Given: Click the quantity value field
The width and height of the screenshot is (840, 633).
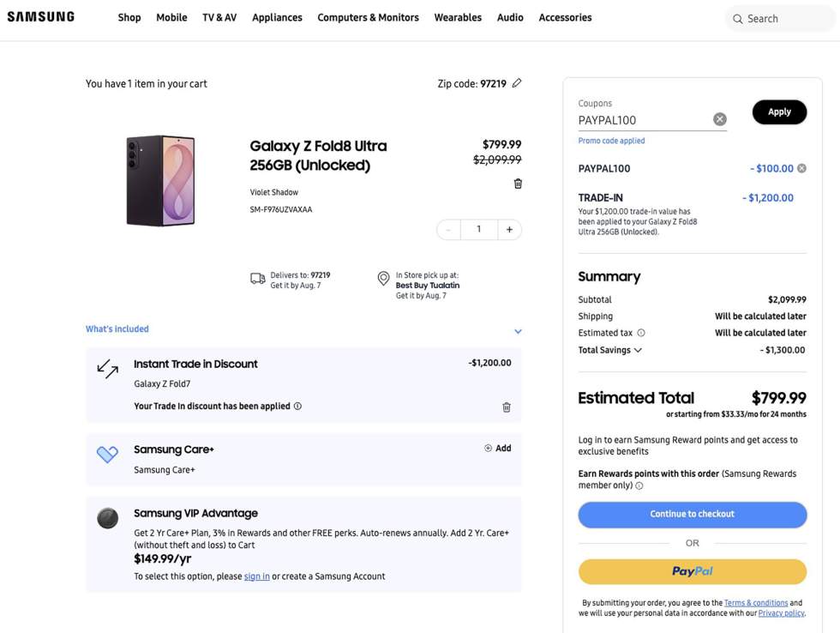Looking at the screenshot, I should pyautogui.click(x=479, y=229).
